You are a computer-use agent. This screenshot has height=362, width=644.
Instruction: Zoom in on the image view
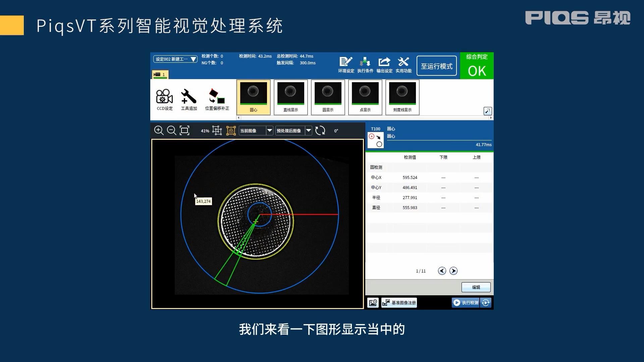pos(159,130)
